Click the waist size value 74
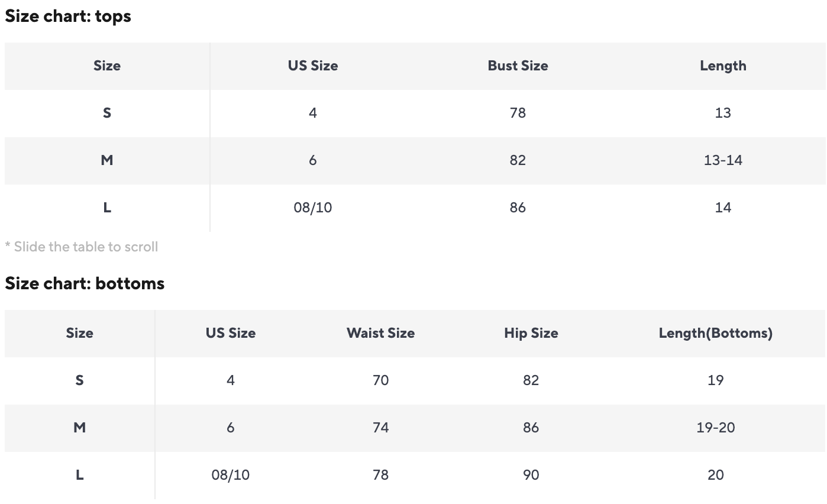The height and width of the screenshot is (504, 827). tap(380, 428)
